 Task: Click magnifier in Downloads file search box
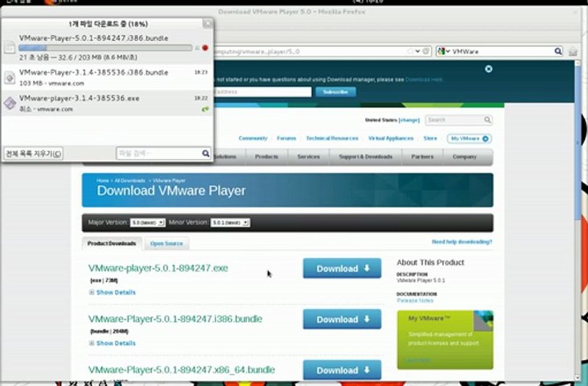coord(205,153)
